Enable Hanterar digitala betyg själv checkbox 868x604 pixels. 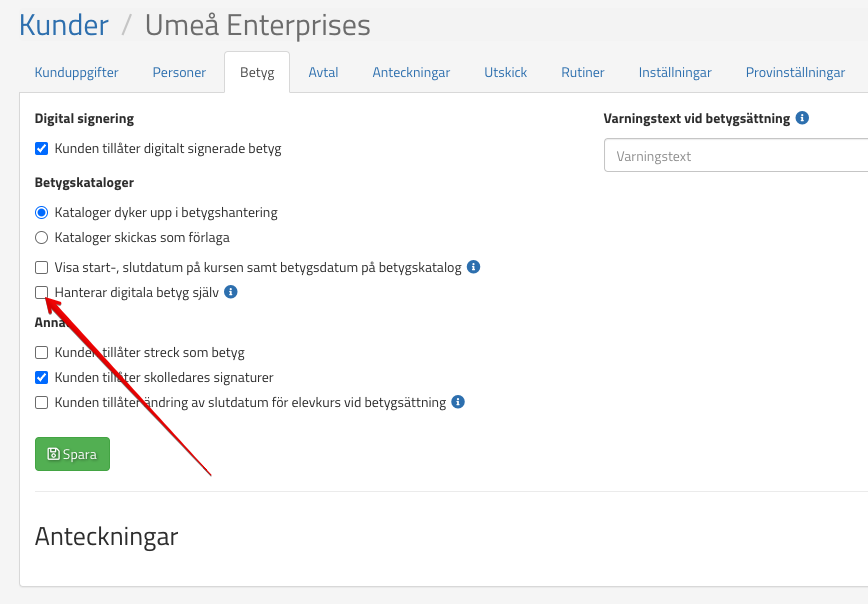click(x=41, y=292)
